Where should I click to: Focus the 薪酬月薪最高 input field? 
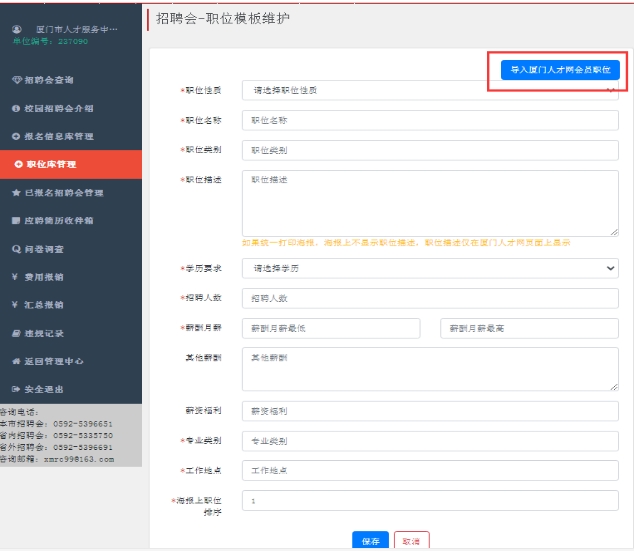pyautogui.click(x=529, y=328)
